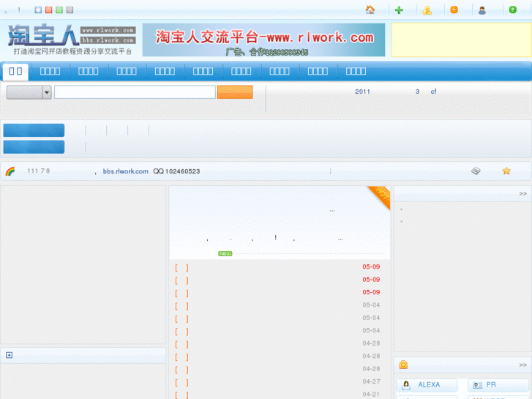Image resolution: width=532 pixels, height=399 pixels.
Task: Open the bbs.rlwork.com link
Action: 126,171
